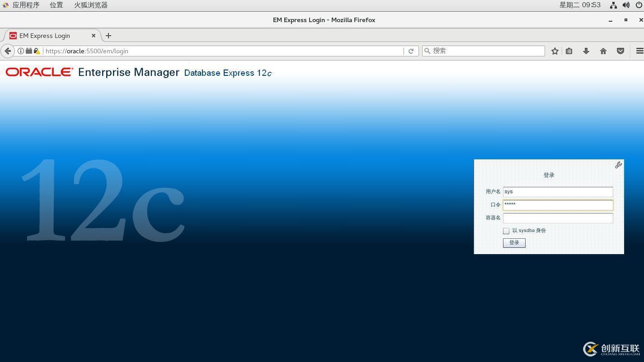
Task: Click the site information icon in address bar
Action: point(21,51)
